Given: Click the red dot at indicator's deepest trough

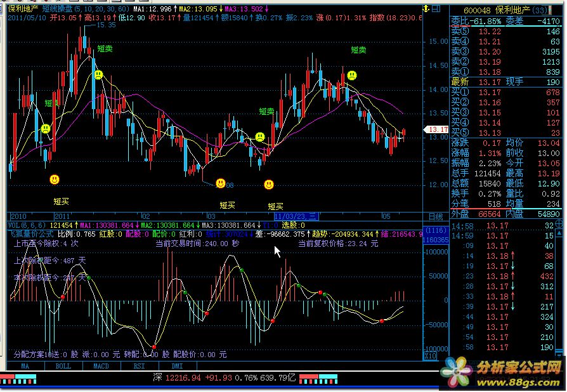Looking at the screenshot, I should tap(154, 347).
